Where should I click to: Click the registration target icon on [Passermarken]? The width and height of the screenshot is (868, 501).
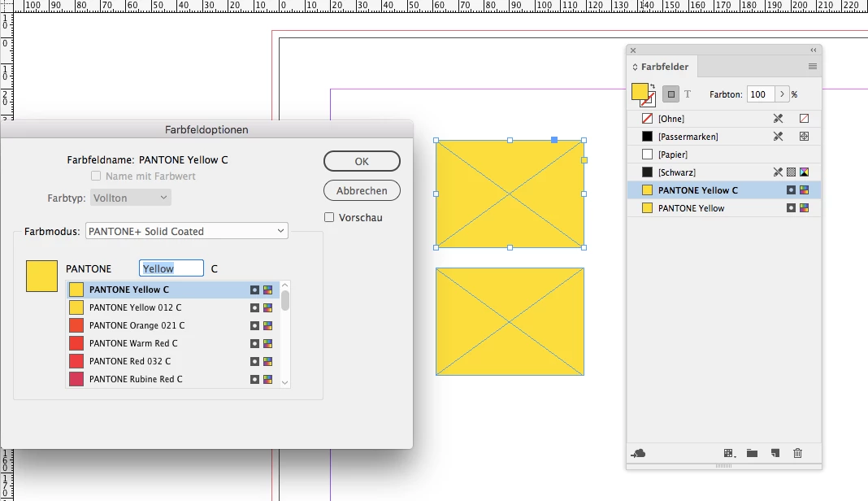click(x=805, y=137)
